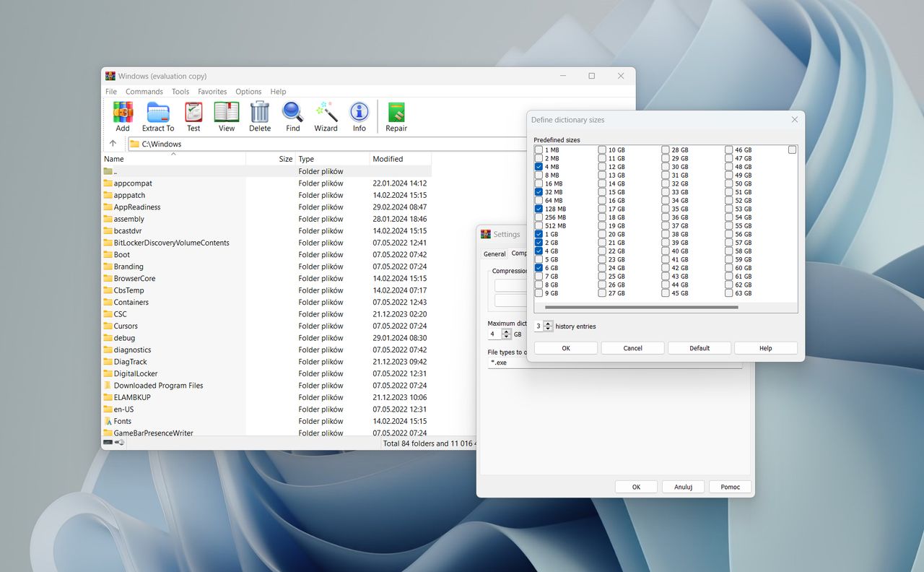Click the Test archive icon
The height and width of the screenshot is (572, 924).
(x=193, y=114)
